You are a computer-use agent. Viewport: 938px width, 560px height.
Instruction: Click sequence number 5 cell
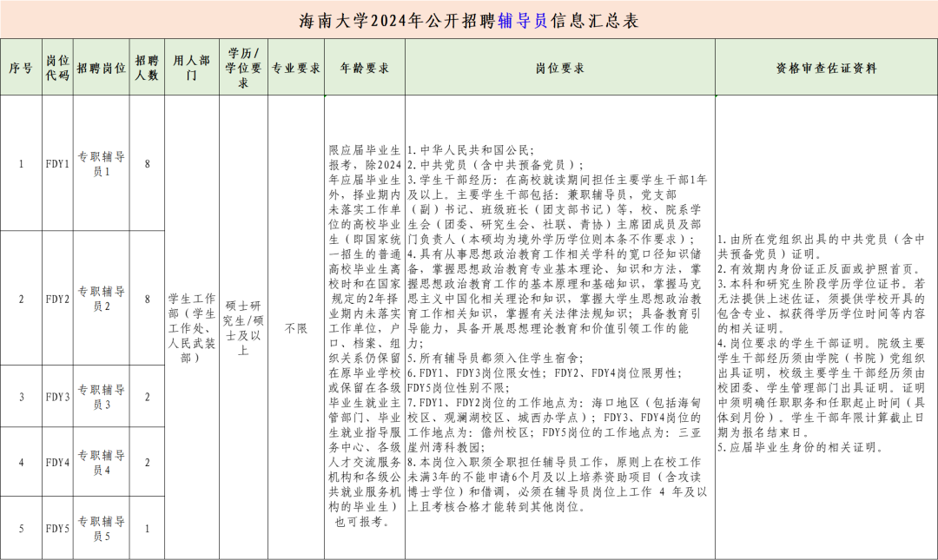tap(21, 528)
